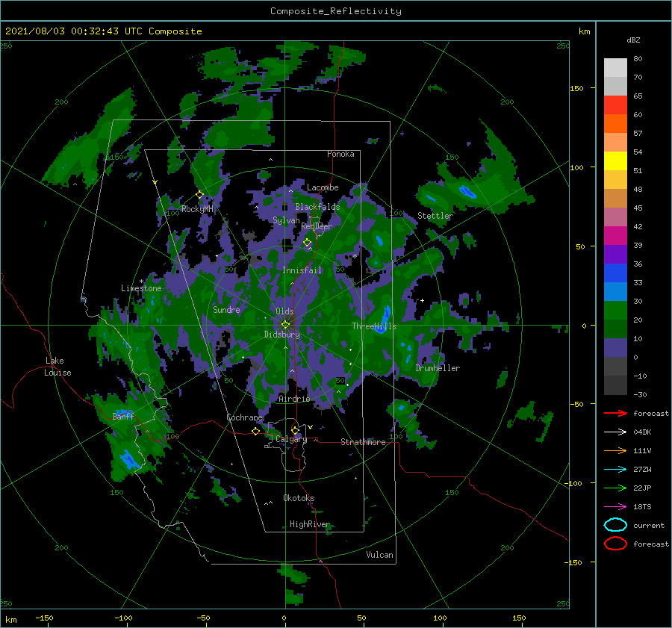
Task: Select the Stettler label
Action: pyautogui.click(x=435, y=216)
